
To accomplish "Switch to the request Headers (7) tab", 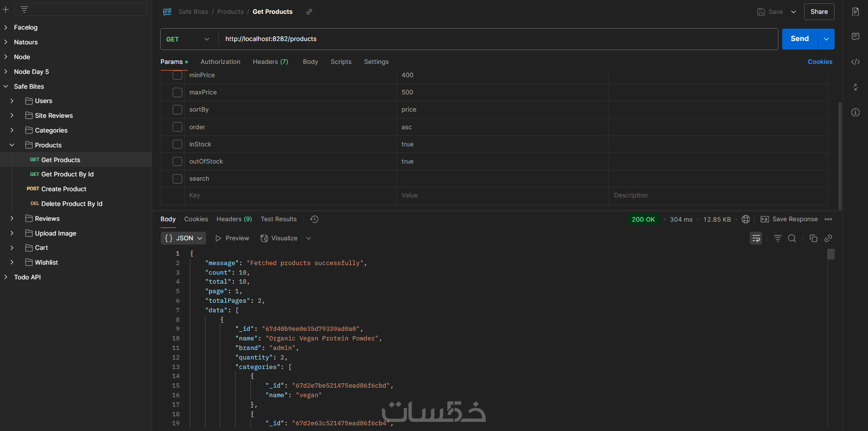I will [270, 62].
